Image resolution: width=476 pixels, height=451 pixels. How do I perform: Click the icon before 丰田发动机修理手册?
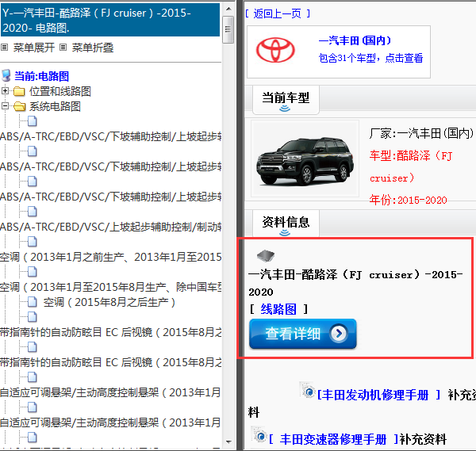click(308, 390)
